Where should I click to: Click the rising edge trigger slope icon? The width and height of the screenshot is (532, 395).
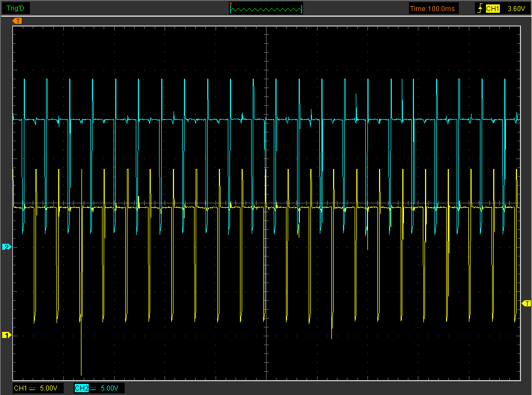[479, 8]
